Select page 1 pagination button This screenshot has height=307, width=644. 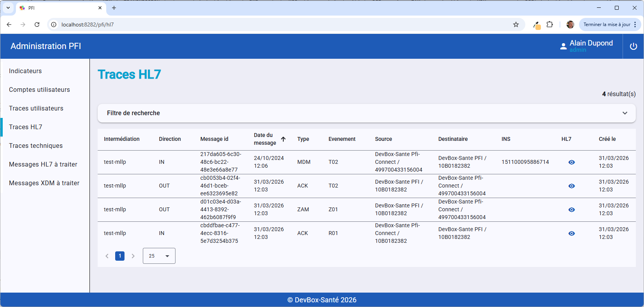click(120, 256)
